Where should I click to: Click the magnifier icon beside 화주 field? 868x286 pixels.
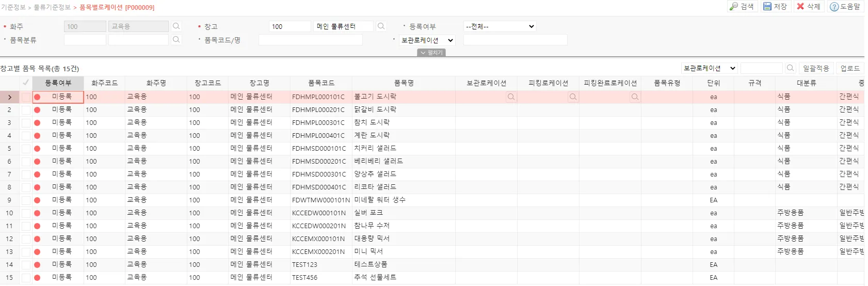pyautogui.click(x=176, y=26)
